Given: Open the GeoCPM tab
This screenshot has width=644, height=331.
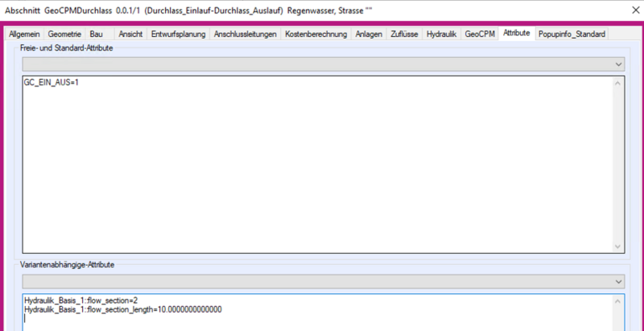Looking at the screenshot, I should (480, 35).
